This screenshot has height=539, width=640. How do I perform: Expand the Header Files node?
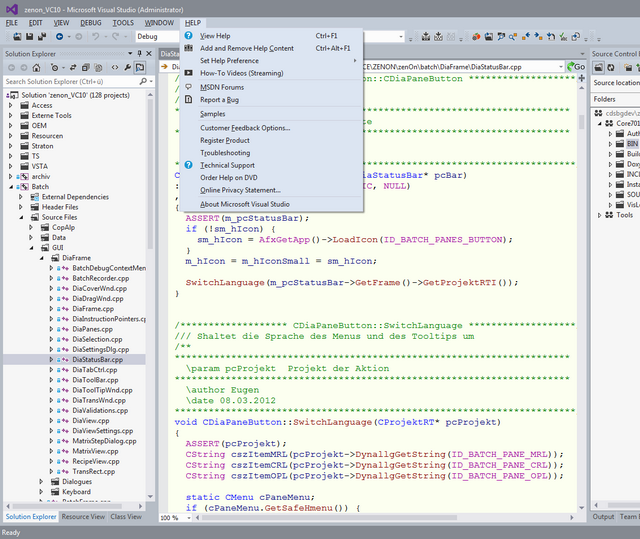[x=21, y=207]
